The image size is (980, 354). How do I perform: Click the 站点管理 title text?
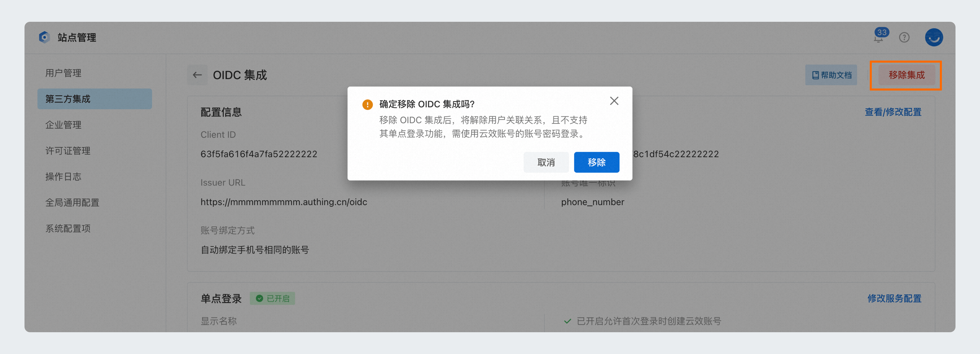77,38
